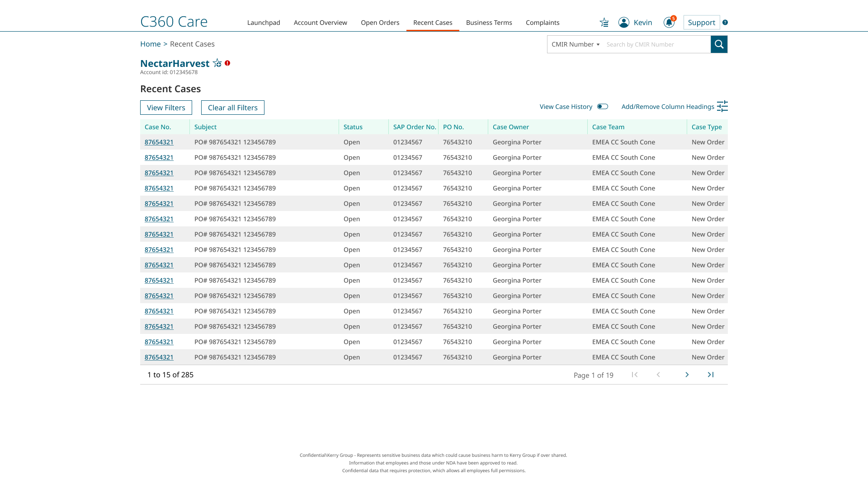The height and width of the screenshot is (488, 868).
Task: Sort cases by Status column header
Action: tap(353, 127)
